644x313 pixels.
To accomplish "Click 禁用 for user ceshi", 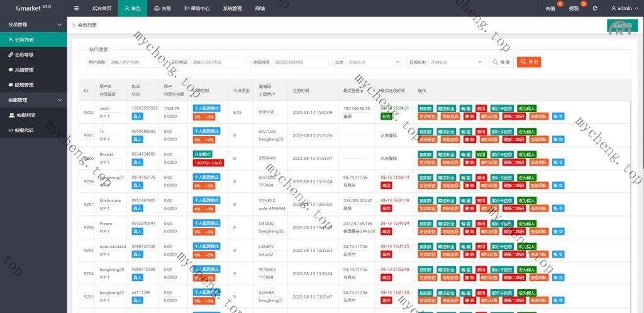I will click(x=480, y=108).
